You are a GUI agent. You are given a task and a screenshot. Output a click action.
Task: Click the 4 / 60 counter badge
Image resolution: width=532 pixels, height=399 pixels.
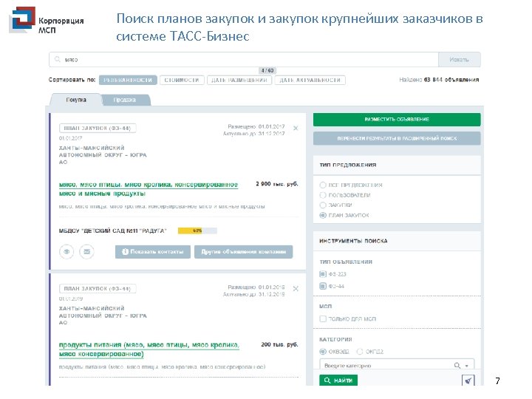tap(267, 71)
